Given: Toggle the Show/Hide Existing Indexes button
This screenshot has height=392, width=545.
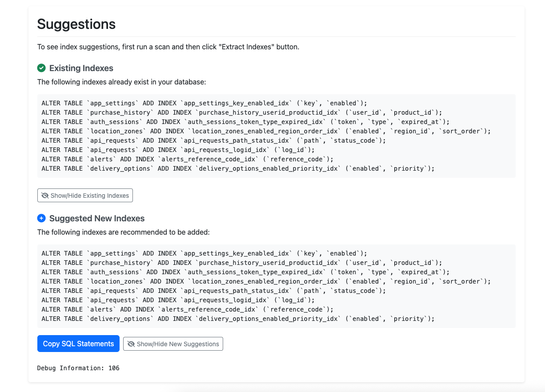Looking at the screenshot, I should pyautogui.click(x=85, y=196).
